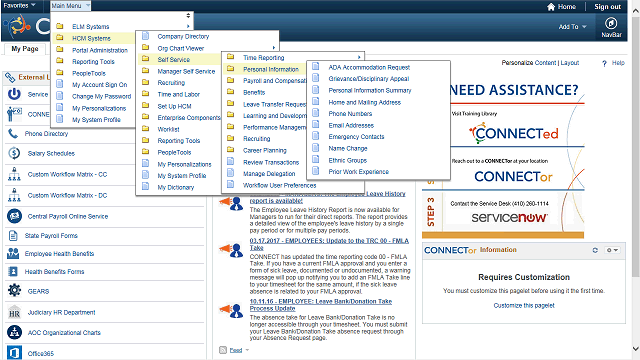This screenshot has height=360, width=640.
Task: Click the Help question mark icon
Action: point(604,63)
